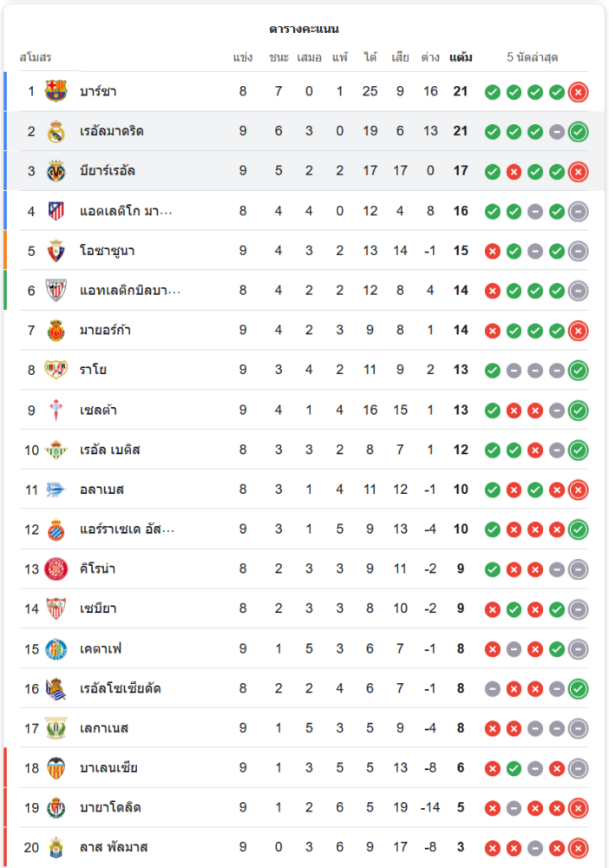The width and height of the screenshot is (609, 868).
Task: Click the Las Palmas crest icon
Action: tap(56, 848)
